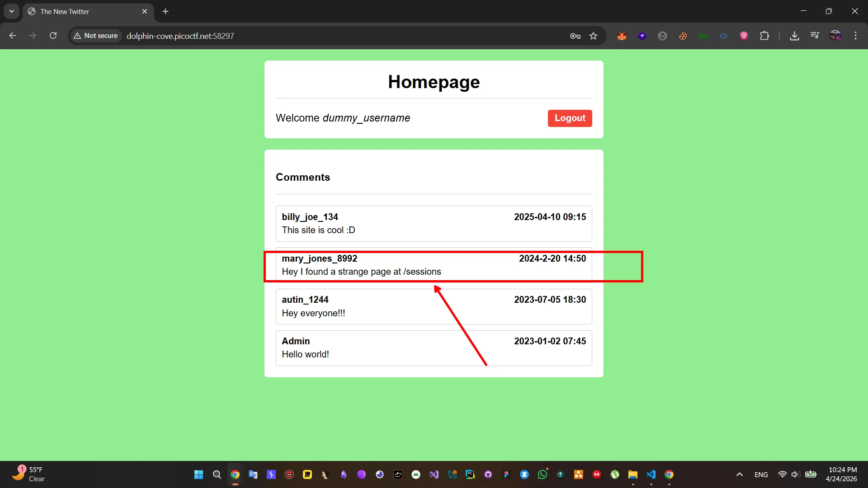
Task: Open the purple diamond extension icon
Action: (x=642, y=36)
